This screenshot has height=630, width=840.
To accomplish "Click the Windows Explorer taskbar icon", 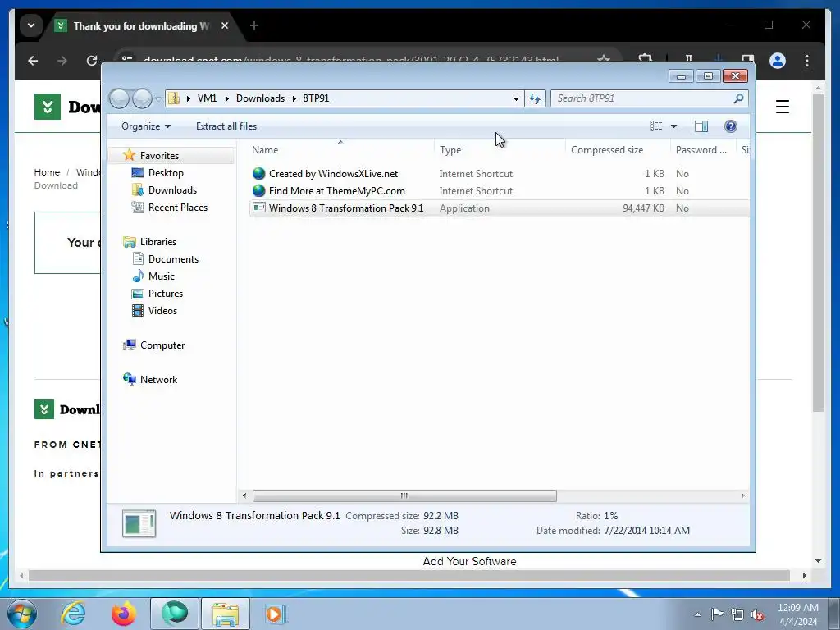I will coord(226,614).
